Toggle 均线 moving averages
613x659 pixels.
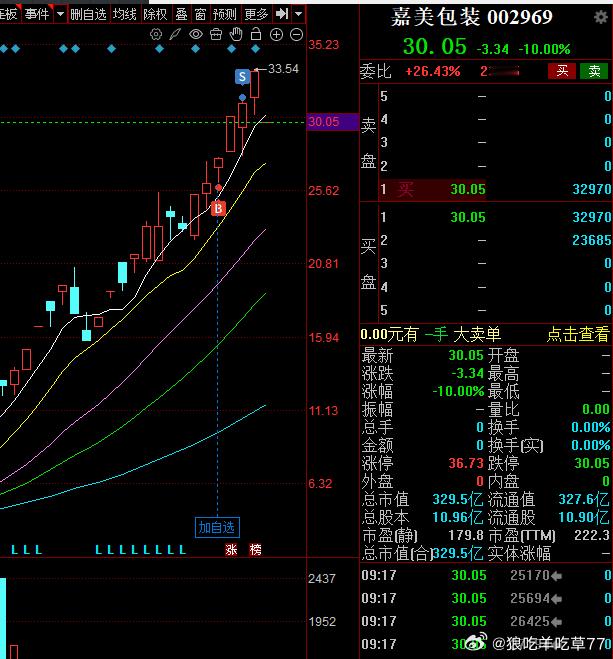coord(125,14)
